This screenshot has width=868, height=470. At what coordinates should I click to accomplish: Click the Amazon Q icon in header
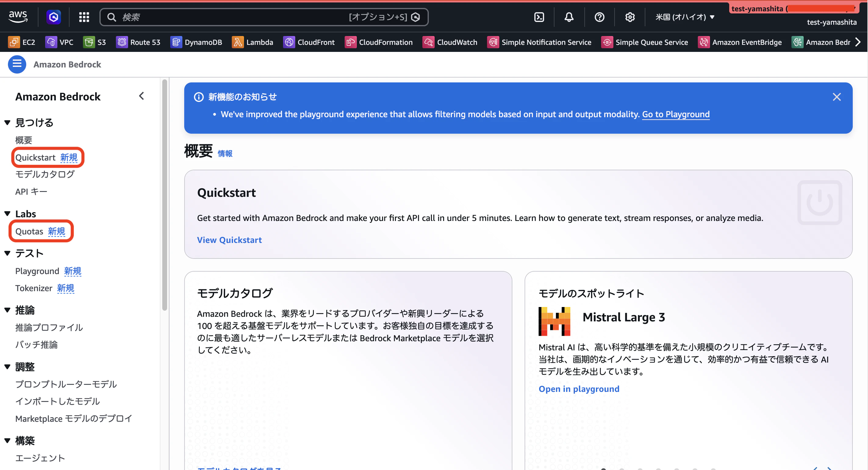point(54,17)
